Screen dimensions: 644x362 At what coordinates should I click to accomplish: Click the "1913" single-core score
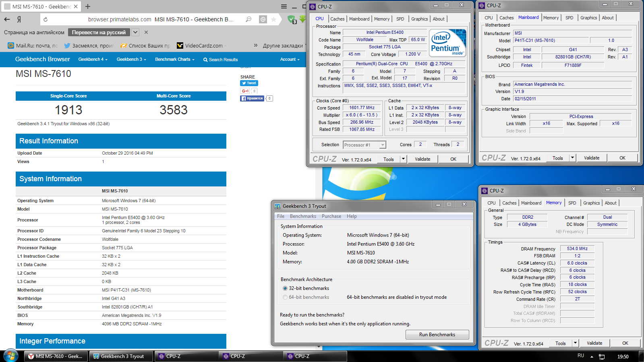coord(68,110)
